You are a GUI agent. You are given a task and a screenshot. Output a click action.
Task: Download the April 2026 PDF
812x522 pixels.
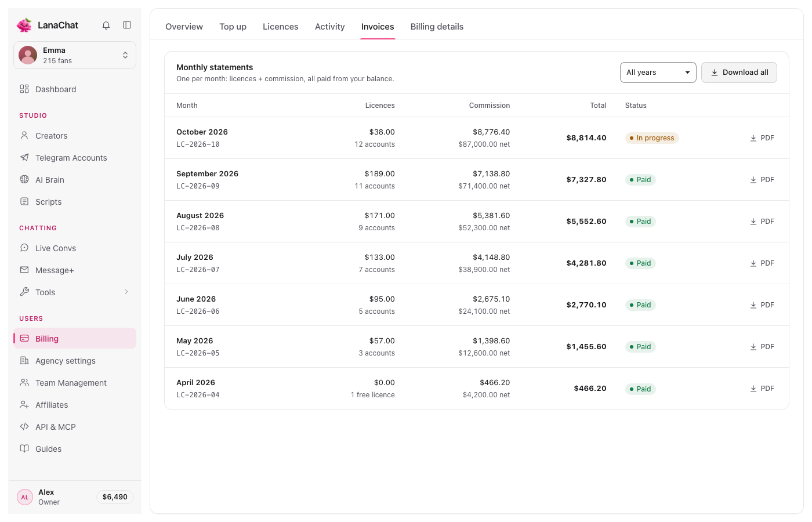pyautogui.click(x=762, y=389)
